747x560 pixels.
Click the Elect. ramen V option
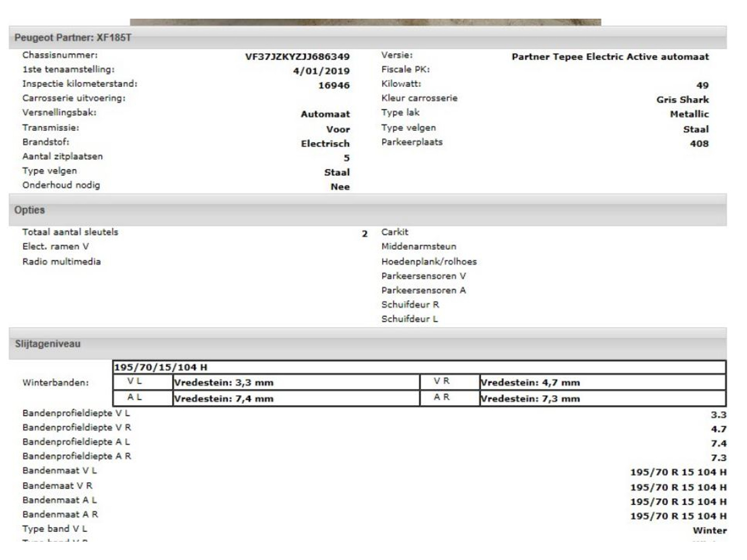pyautogui.click(x=56, y=246)
